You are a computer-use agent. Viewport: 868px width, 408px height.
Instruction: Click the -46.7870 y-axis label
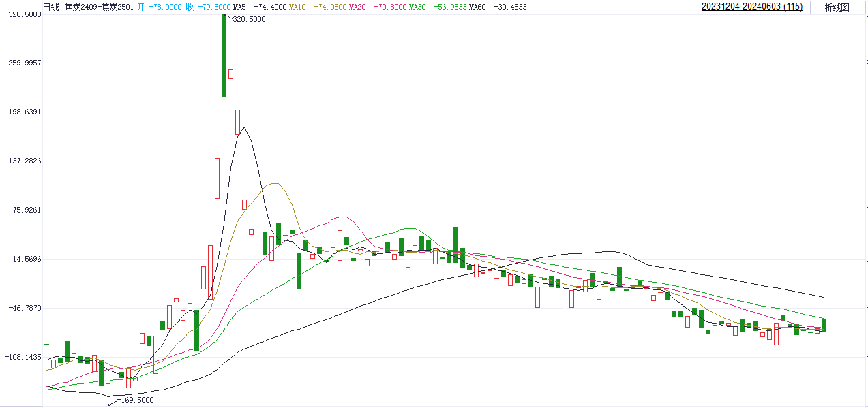point(25,308)
